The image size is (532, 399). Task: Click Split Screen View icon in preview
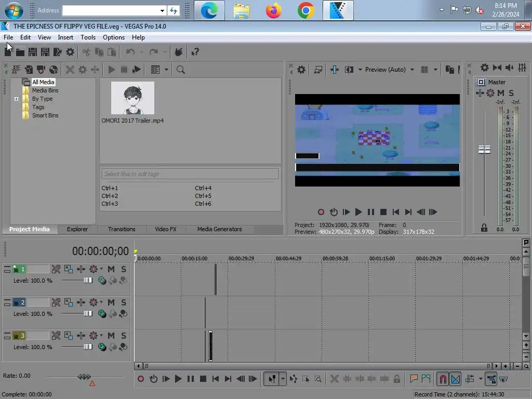349,70
